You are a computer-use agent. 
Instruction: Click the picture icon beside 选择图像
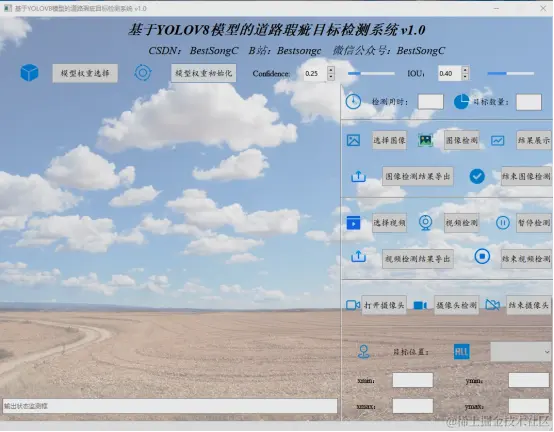click(x=353, y=140)
